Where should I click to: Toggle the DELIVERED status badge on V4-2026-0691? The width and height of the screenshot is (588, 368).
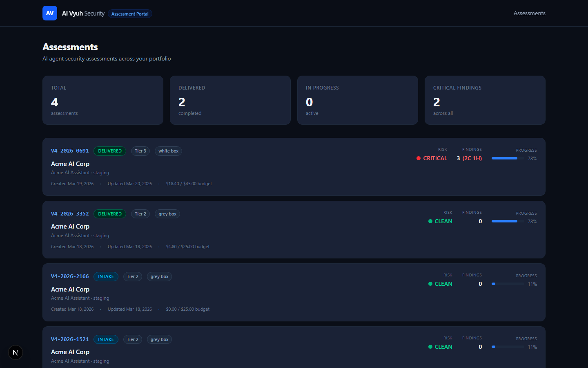[x=110, y=151]
